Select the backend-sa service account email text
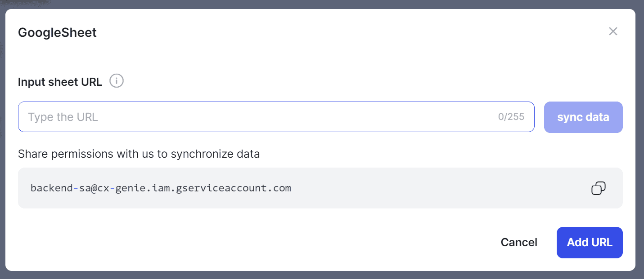This screenshot has width=644, height=279. point(161,188)
